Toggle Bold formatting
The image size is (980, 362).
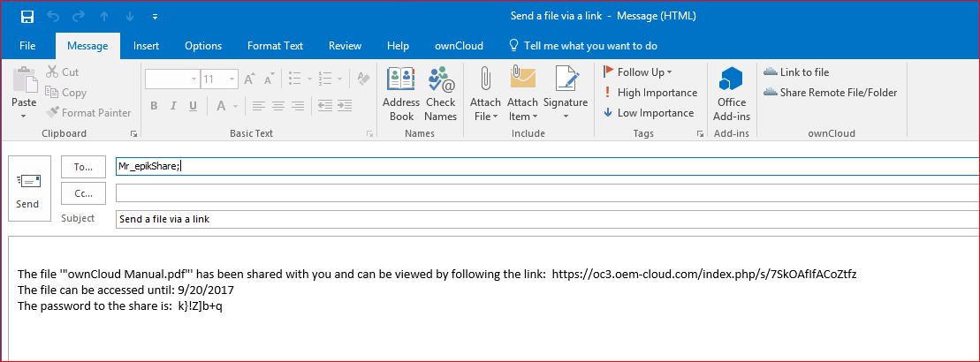pos(154,106)
